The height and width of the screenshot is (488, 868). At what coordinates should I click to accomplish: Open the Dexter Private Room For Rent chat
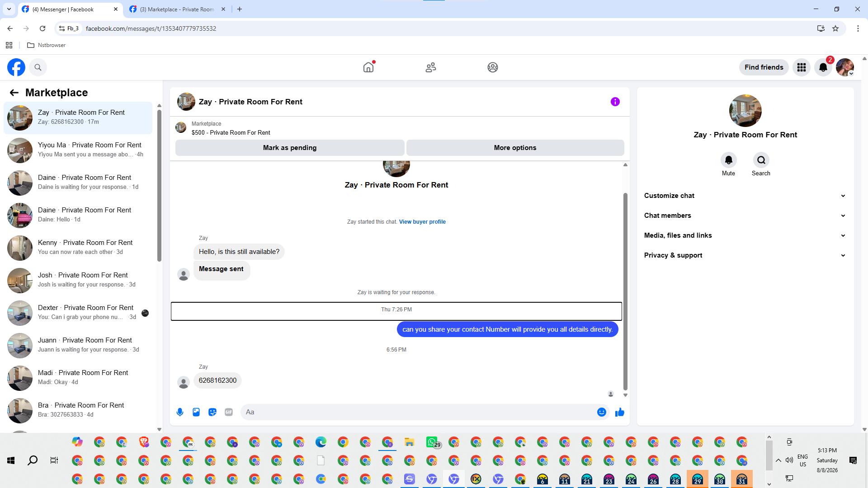tap(78, 313)
